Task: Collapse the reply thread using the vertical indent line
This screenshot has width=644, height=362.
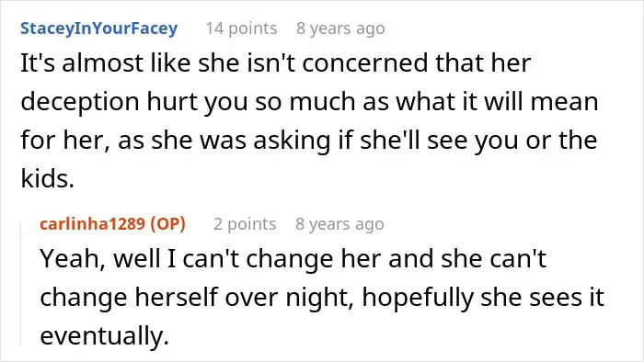Action: coord(21,284)
